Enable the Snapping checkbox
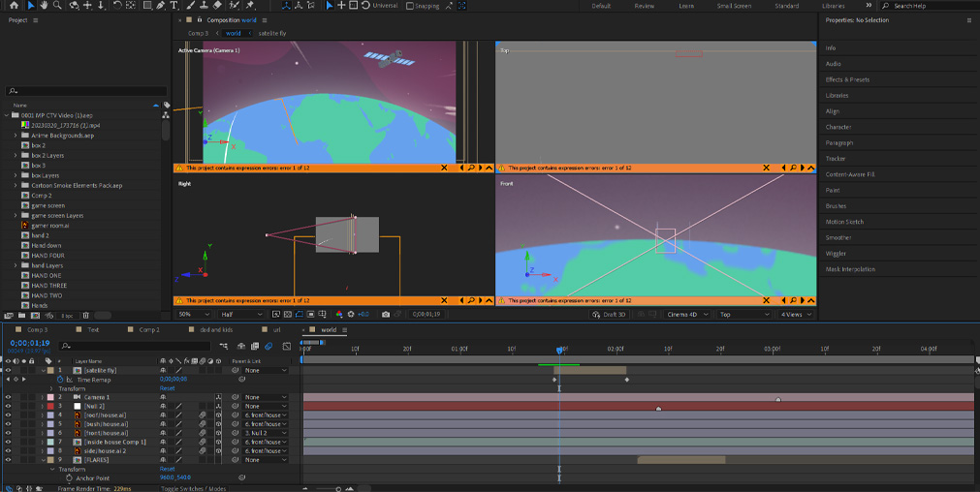 point(411,6)
